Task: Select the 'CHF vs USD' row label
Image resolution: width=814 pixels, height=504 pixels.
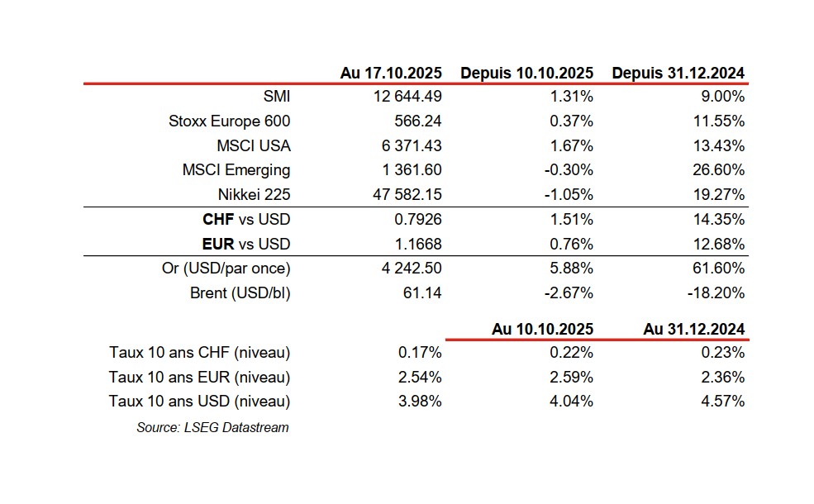Action: 246,220
